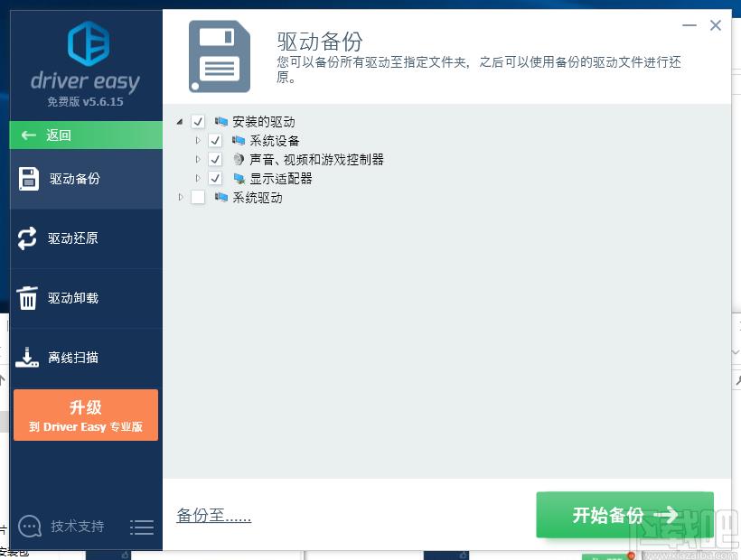Click the 备份至...... link
741x560 pixels.
[213, 515]
